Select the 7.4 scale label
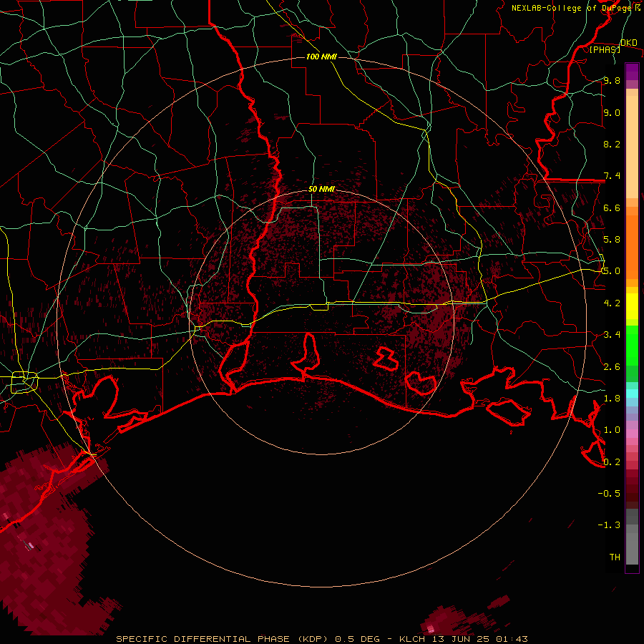Screen dimensions: 644x644 [x=612, y=176]
